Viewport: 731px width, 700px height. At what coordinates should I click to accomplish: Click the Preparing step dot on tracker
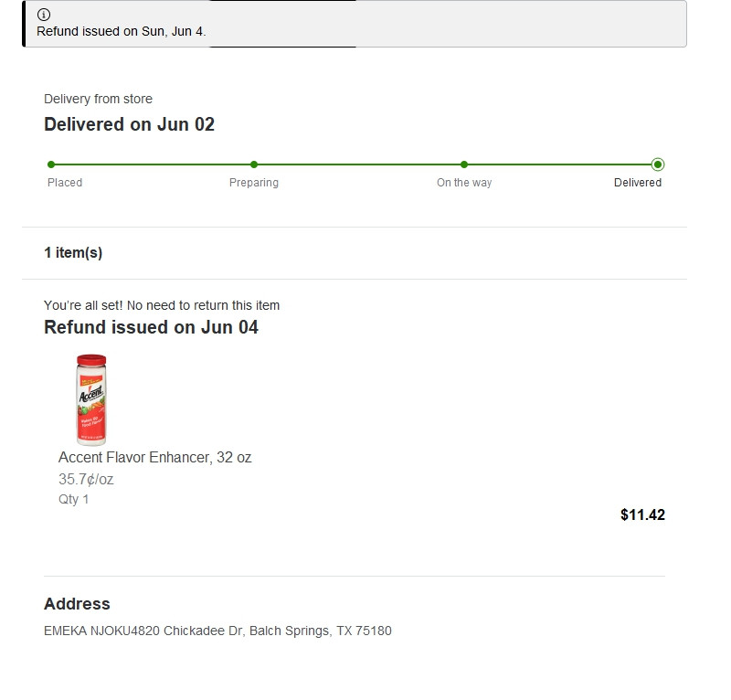point(254,164)
